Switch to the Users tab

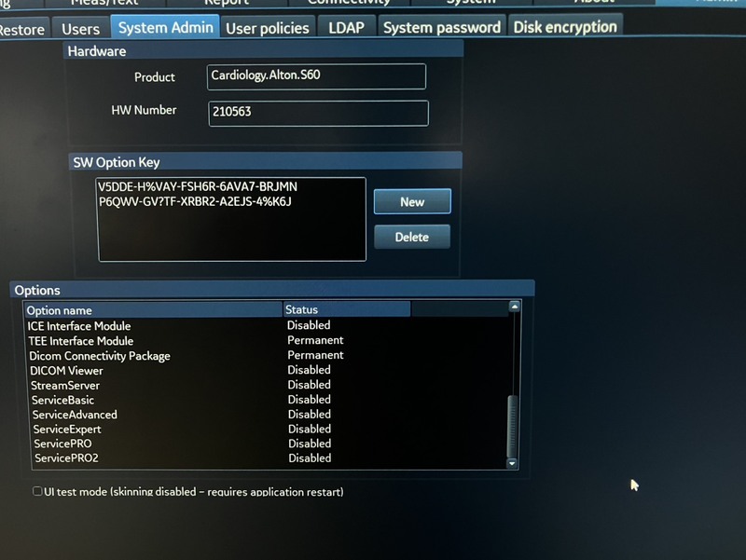click(80, 29)
